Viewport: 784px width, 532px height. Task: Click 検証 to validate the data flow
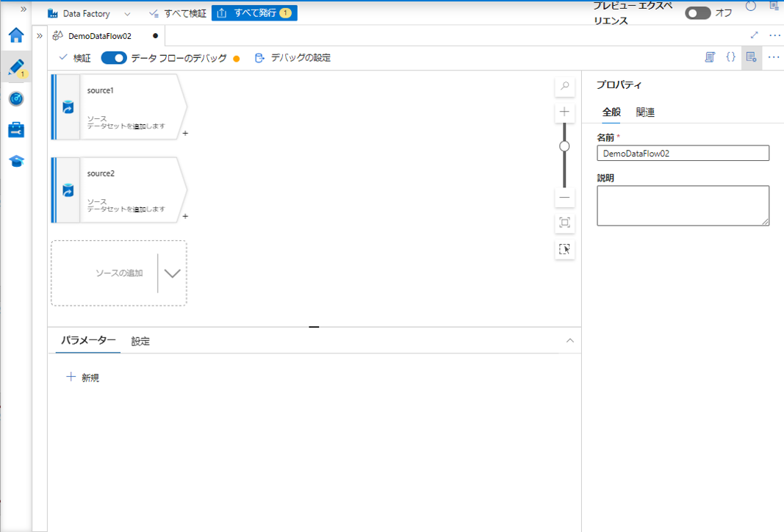pyautogui.click(x=75, y=58)
